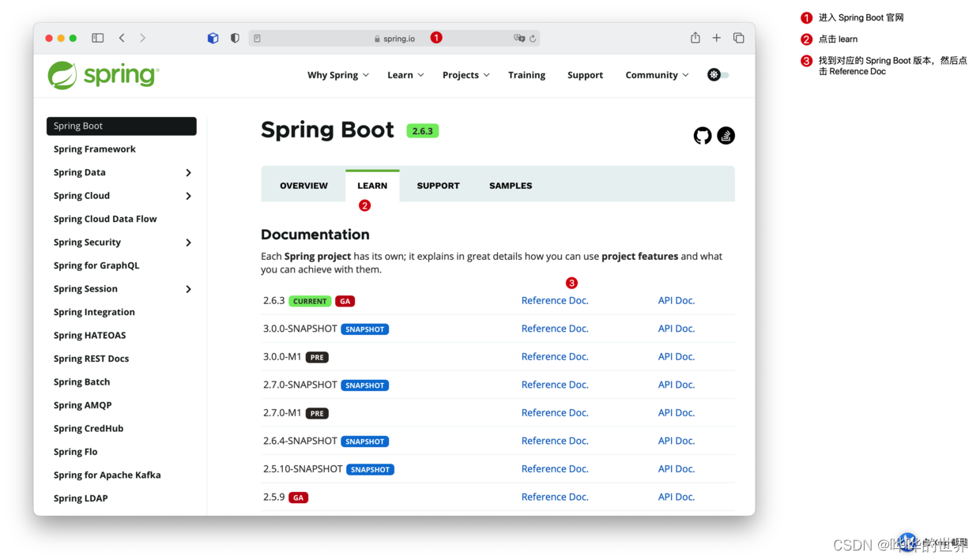980x560 pixels.
Task: Open Reference Doc. for version 2.6.3
Action: [555, 300]
